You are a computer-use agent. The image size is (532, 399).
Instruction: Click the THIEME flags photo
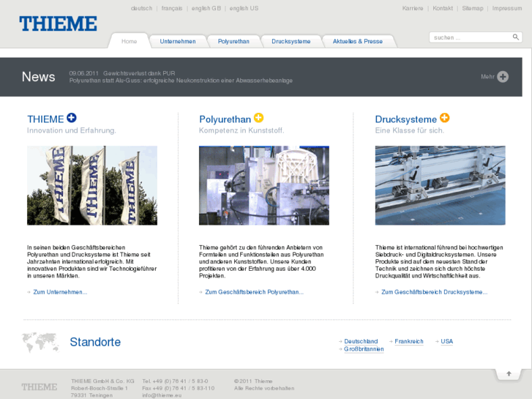pyautogui.click(x=92, y=185)
